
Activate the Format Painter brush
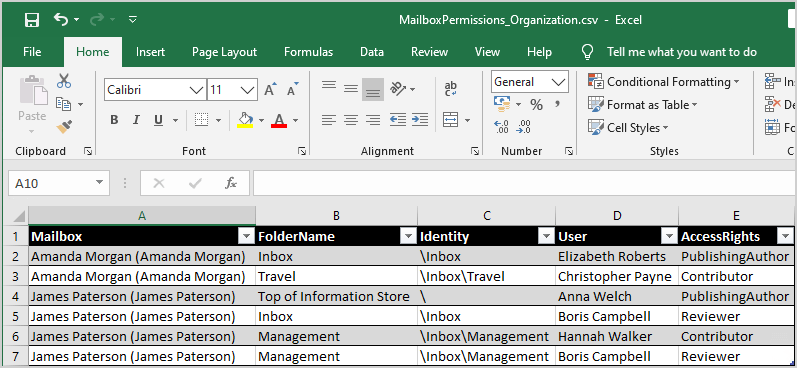(x=64, y=127)
